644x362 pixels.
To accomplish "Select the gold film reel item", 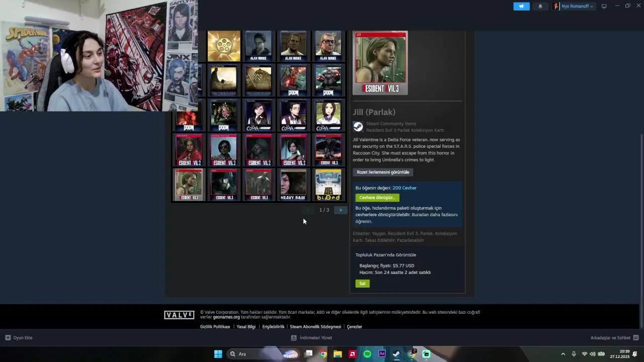I will [x=224, y=46].
